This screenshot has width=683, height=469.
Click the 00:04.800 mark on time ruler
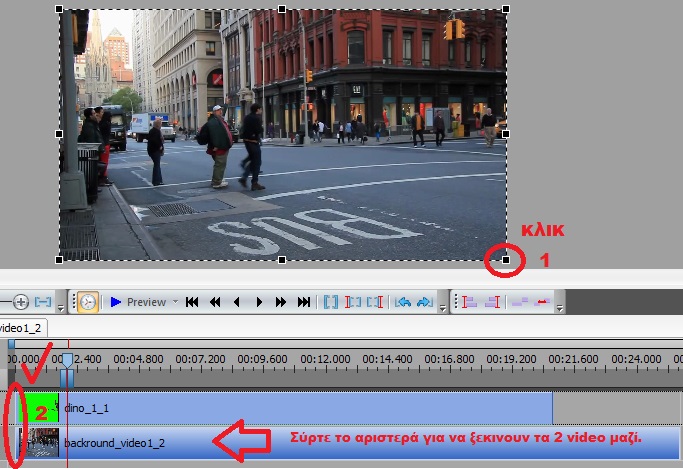point(139,359)
